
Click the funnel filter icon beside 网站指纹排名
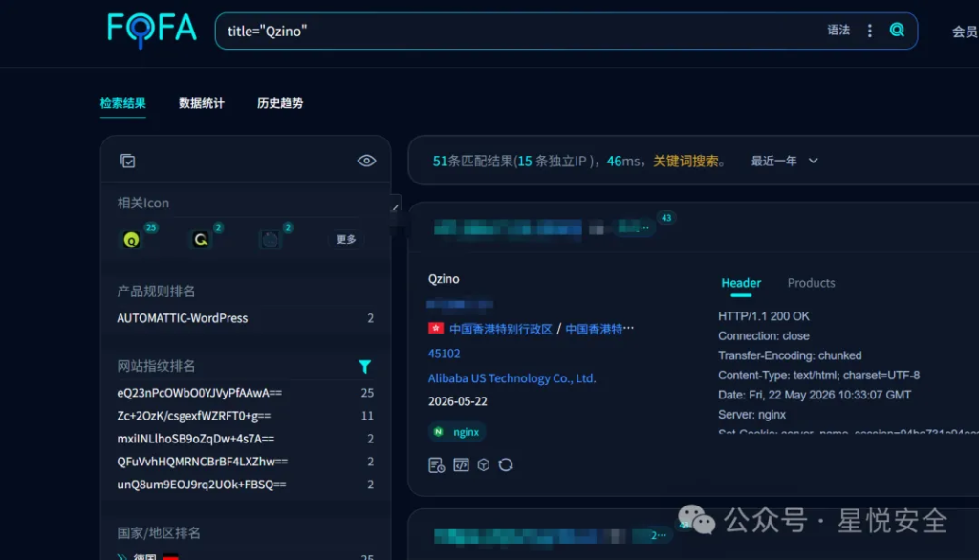pos(364,366)
